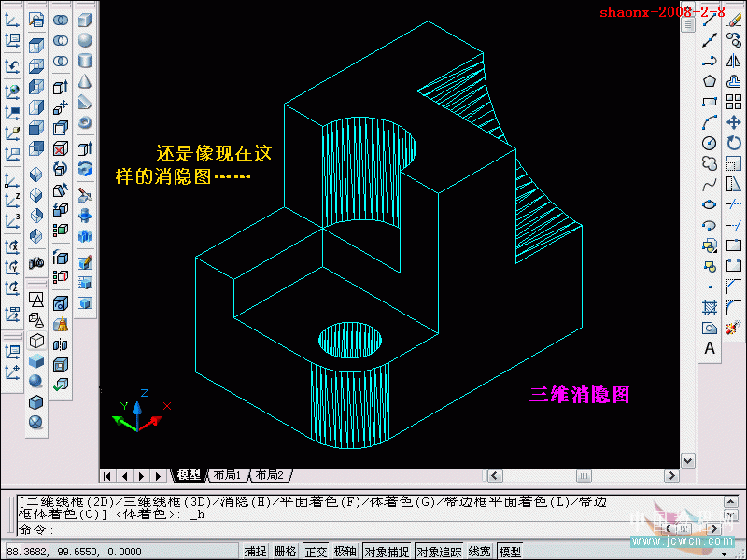Select the Box solid tool

pos(85,20)
